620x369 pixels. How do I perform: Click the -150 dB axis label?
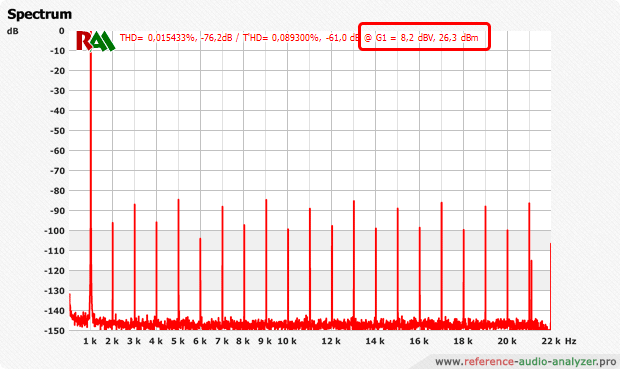click(x=54, y=331)
